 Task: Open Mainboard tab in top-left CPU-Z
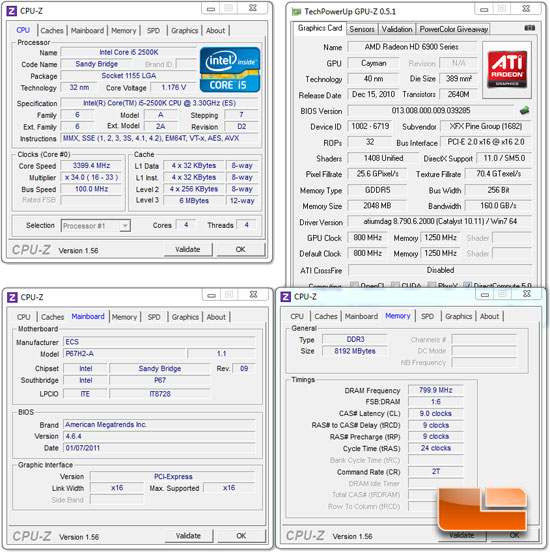87,31
